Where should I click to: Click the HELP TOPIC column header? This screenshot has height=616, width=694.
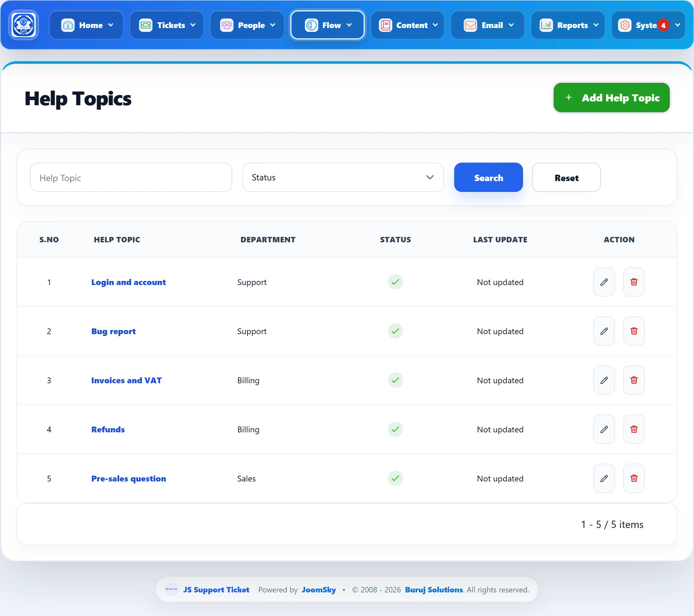coord(117,240)
